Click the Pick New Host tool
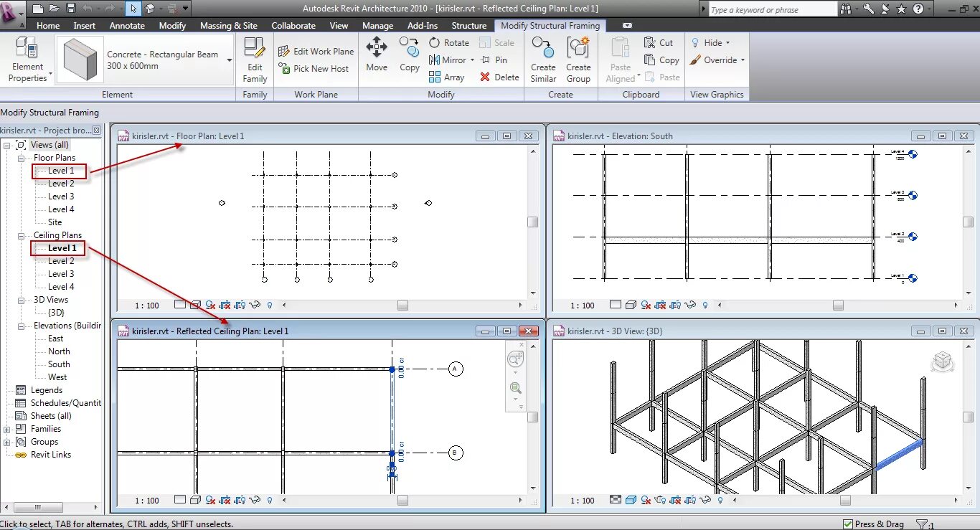980x530 pixels. [x=314, y=69]
